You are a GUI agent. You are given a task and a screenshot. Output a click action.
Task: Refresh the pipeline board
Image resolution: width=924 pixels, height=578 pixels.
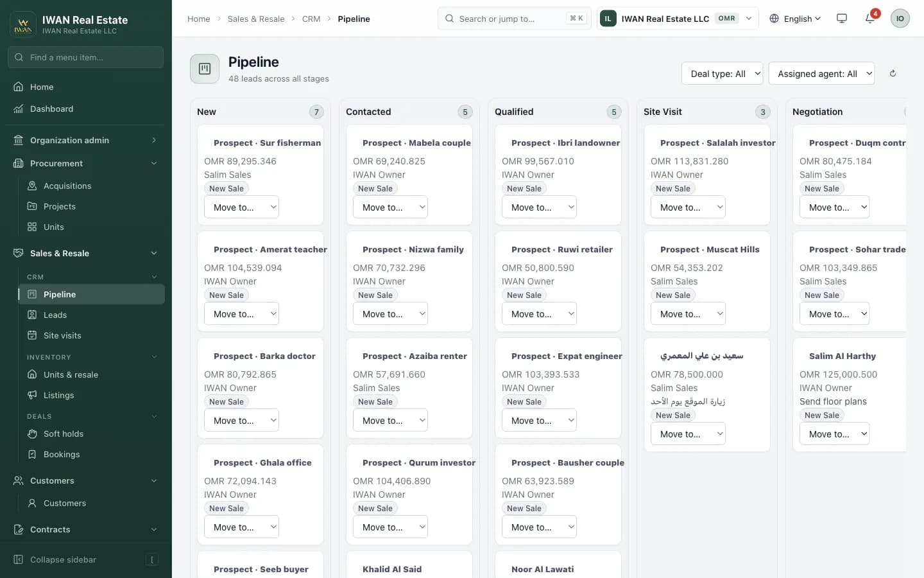(x=893, y=73)
